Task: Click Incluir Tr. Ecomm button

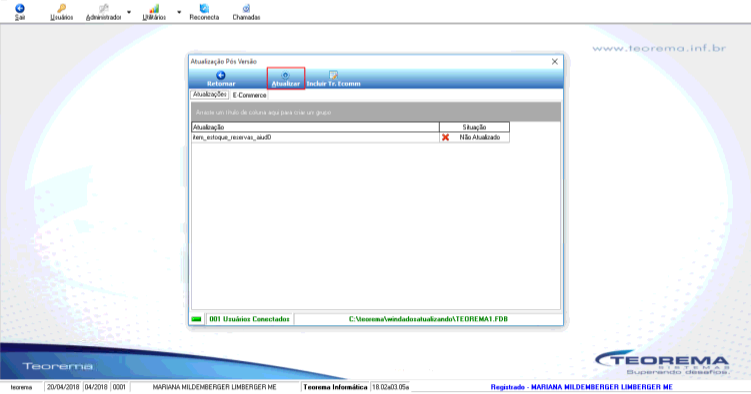Action: tap(333, 79)
